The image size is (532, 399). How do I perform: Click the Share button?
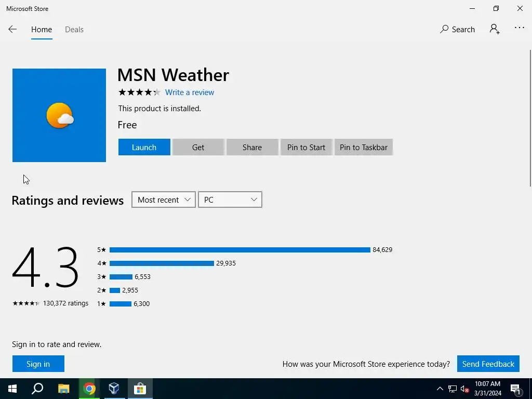coord(252,147)
